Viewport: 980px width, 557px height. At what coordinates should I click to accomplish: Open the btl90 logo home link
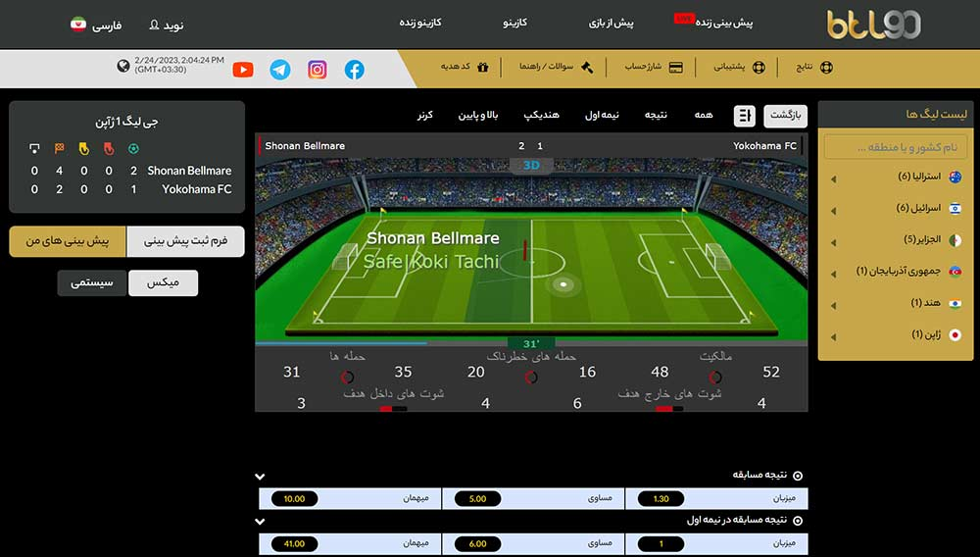[x=874, y=25]
